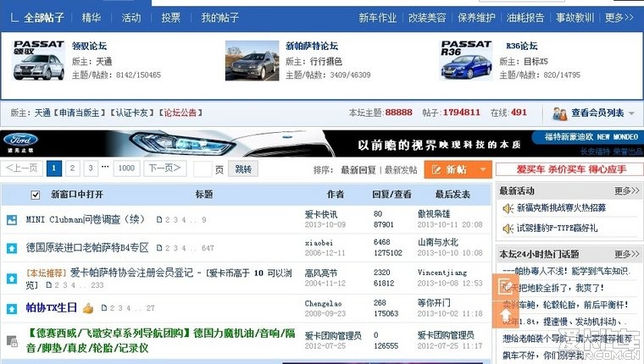The width and height of the screenshot is (644, 364).
Task: Open Ford 新蒙迪欧 banner advertisement
Action: pos(322,143)
